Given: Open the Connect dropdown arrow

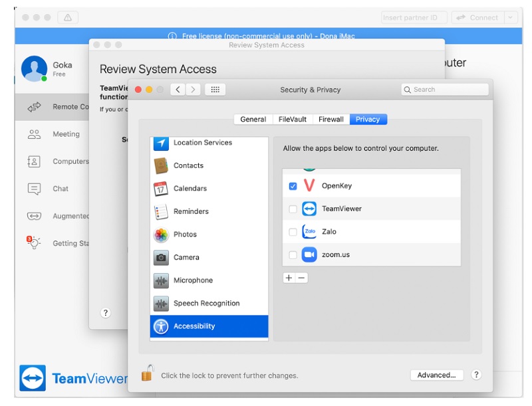Looking at the screenshot, I should 509,17.
